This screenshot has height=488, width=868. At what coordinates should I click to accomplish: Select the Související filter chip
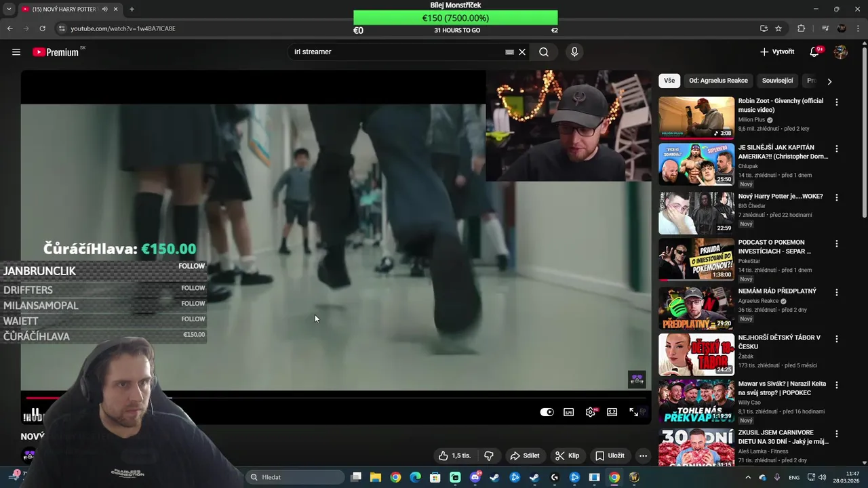coord(777,81)
